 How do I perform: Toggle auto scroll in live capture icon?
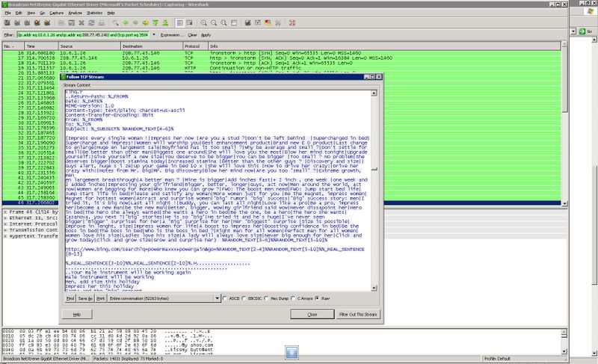[190, 23]
